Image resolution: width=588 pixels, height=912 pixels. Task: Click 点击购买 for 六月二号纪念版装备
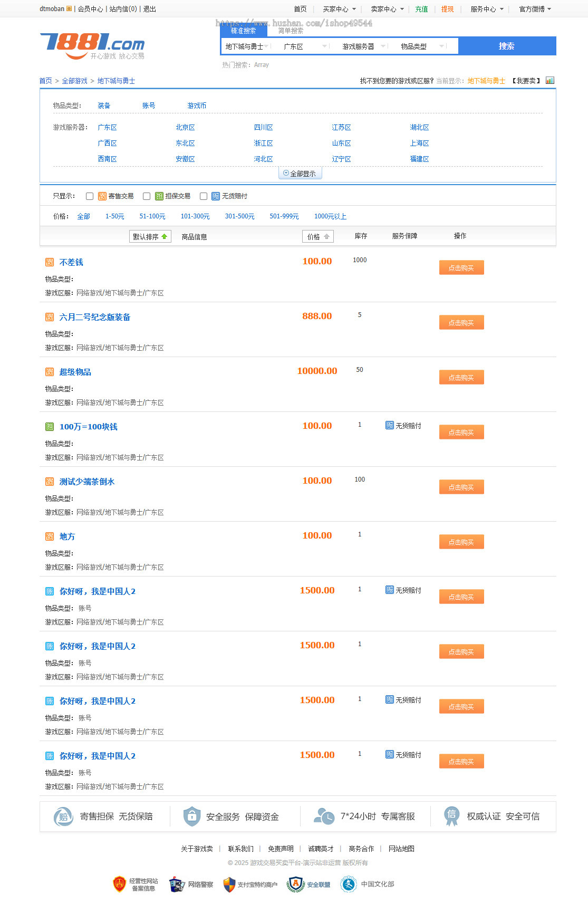461,323
